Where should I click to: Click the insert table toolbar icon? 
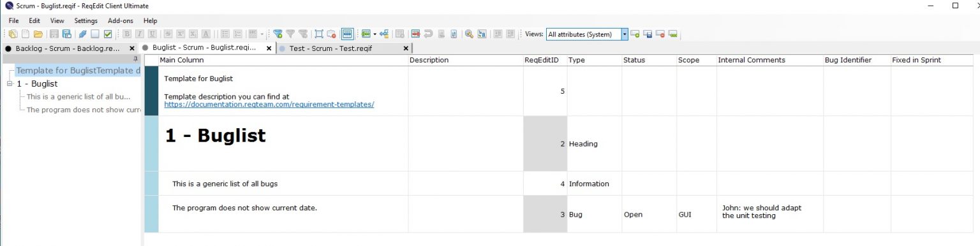[253, 34]
